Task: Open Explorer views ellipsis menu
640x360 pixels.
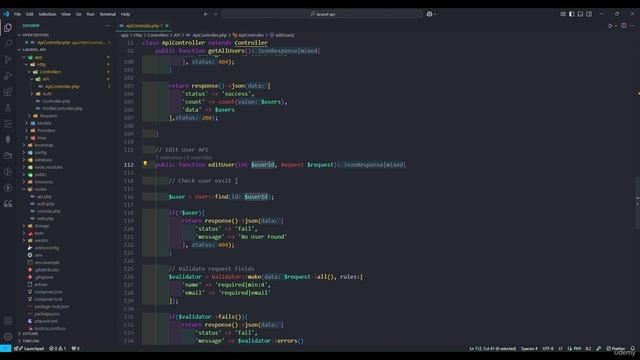Action: 108,26
